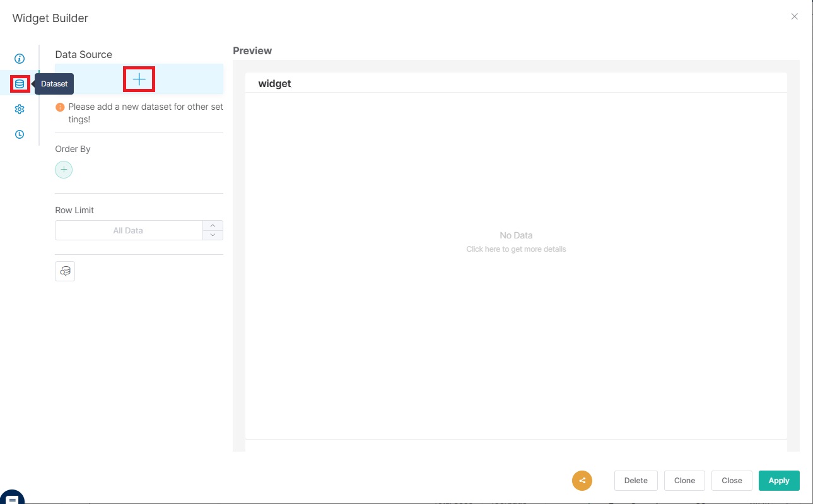Open the clock schedule section icon

(x=20, y=134)
